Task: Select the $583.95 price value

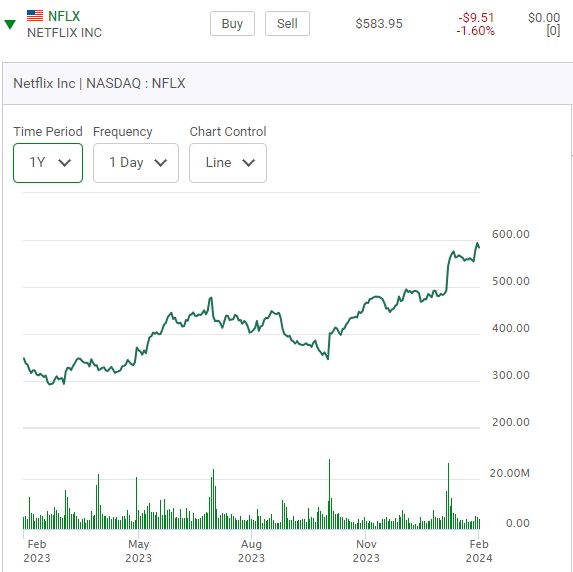Action: click(x=379, y=24)
